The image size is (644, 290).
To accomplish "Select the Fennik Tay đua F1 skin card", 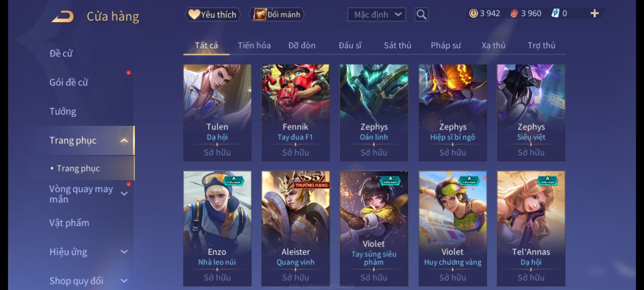I will tap(295, 113).
